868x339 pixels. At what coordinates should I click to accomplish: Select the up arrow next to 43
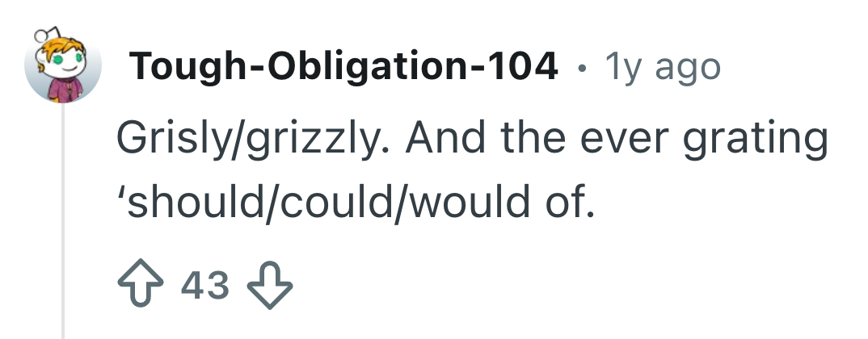141,283
